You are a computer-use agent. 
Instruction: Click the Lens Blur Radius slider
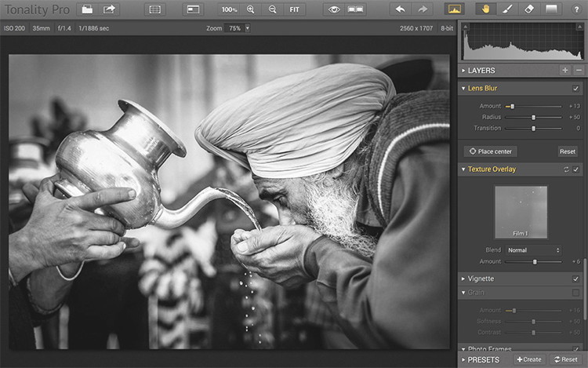(x=533, y=117)
